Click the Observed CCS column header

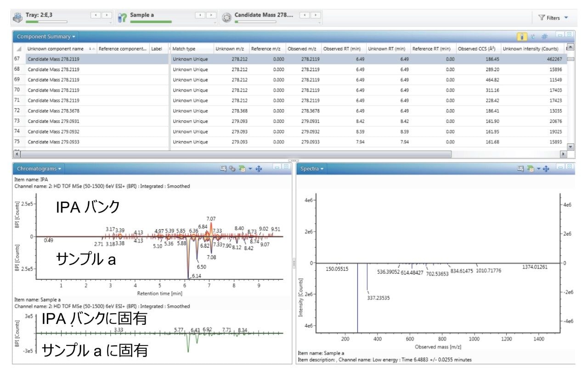(x=478, y=49)
